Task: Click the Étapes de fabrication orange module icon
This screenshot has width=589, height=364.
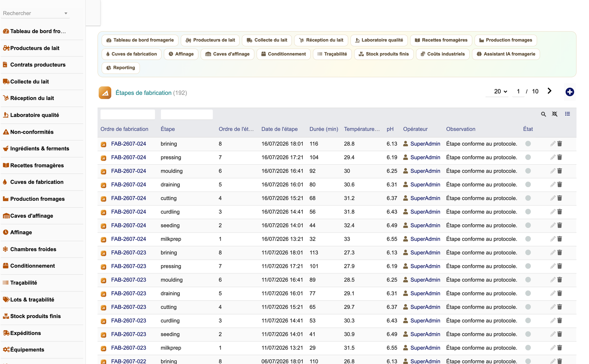Action: click(105, 93)
